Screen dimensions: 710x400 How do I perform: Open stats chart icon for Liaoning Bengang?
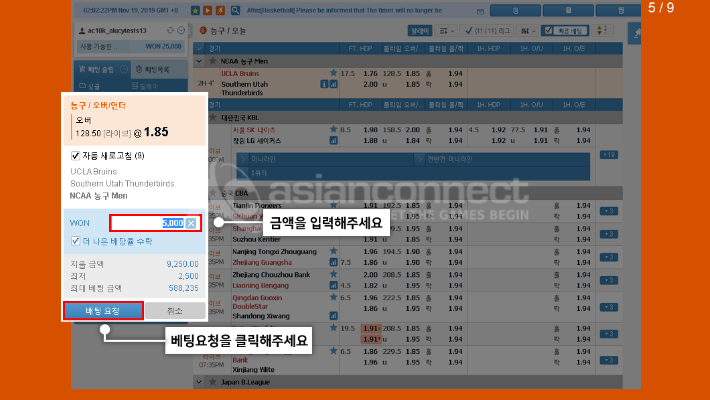point(334,285)
